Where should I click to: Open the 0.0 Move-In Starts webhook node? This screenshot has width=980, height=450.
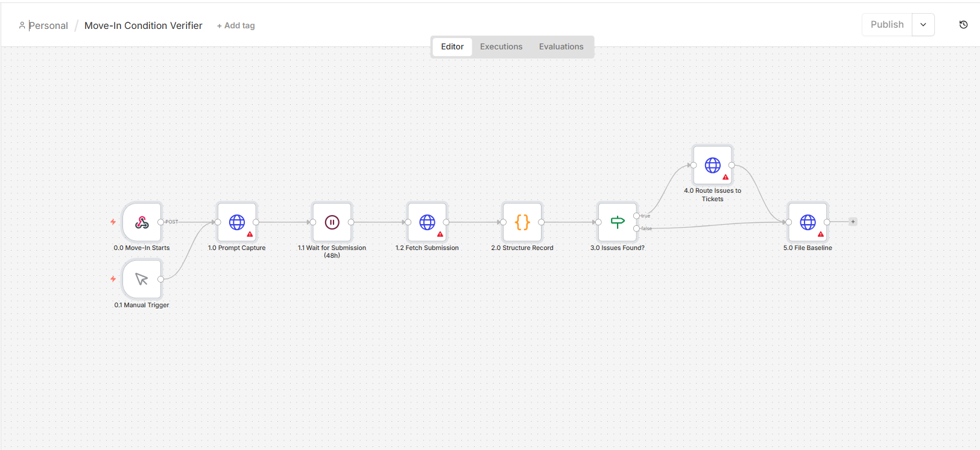click(x=142, y=222)
